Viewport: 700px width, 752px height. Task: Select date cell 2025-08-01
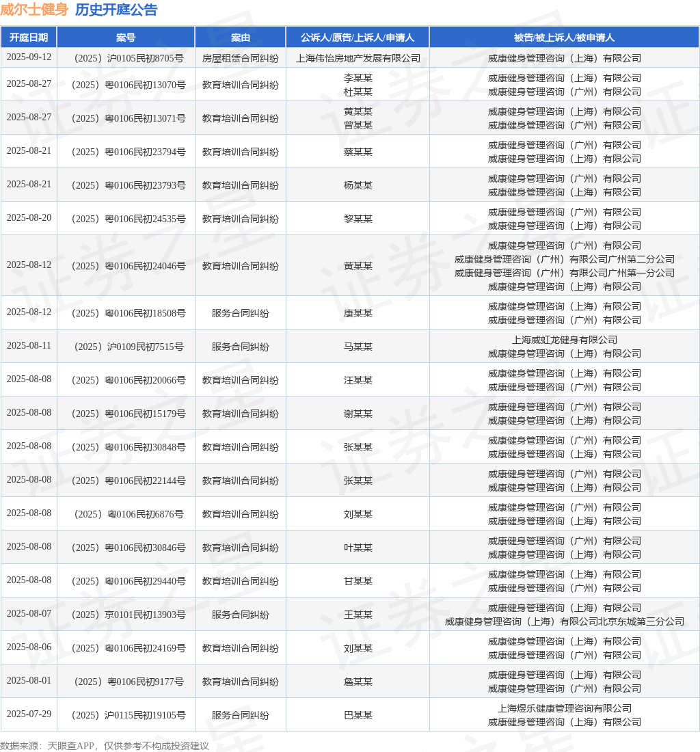click(29, 680)
